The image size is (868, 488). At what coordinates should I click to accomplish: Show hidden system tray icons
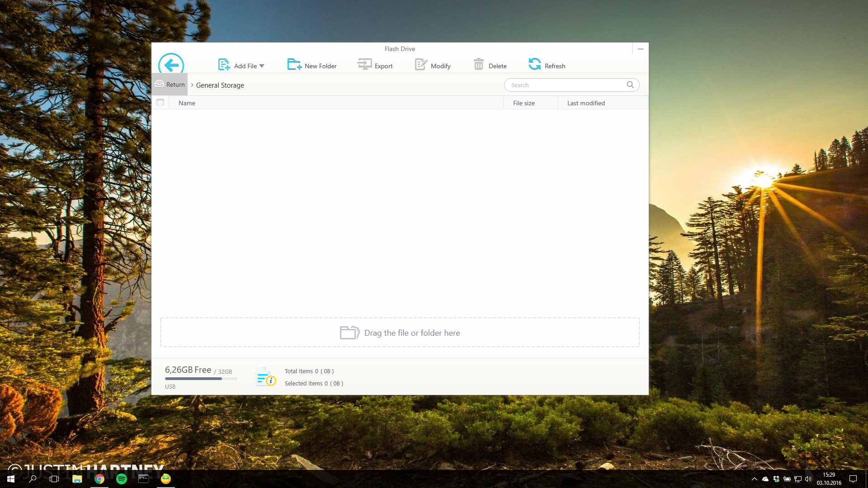tap(754, 479)
